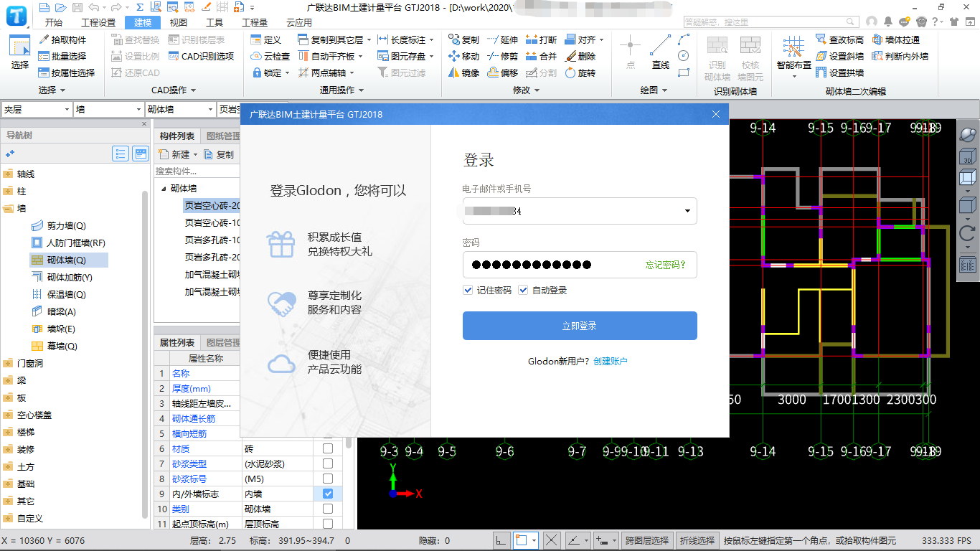Open the 墙 component type dropdown
This screenshot has width=980, height=551.
[138, 109]
